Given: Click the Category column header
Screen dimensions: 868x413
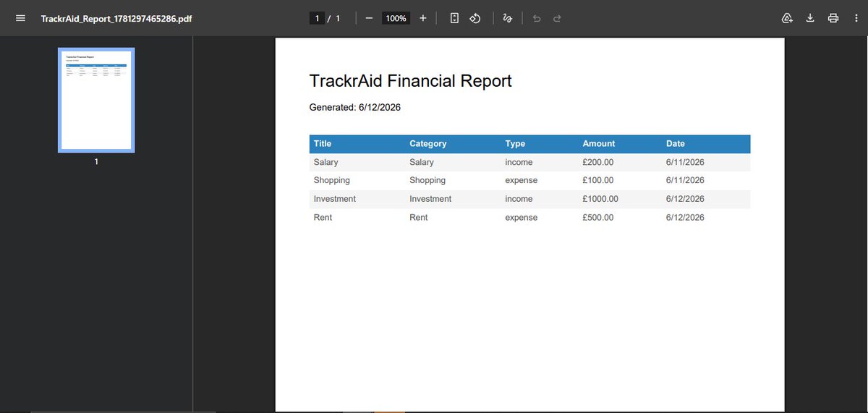Looking at the screenshot, I should coord(428,144).
